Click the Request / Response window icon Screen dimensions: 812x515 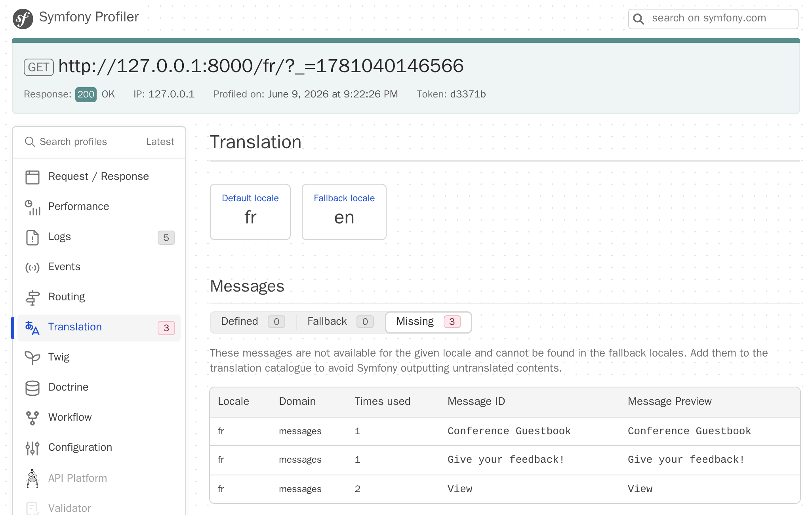click(x=32, y=177)
